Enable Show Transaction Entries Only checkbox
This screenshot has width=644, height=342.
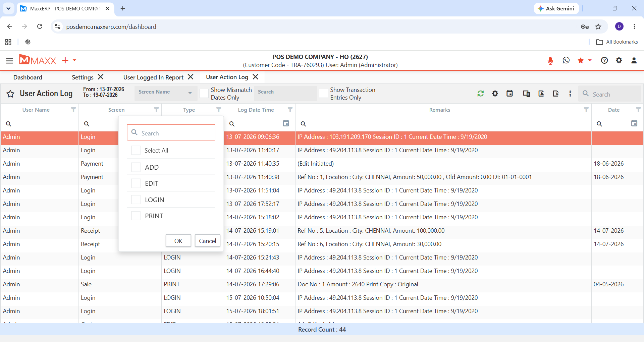coord(323,94)
